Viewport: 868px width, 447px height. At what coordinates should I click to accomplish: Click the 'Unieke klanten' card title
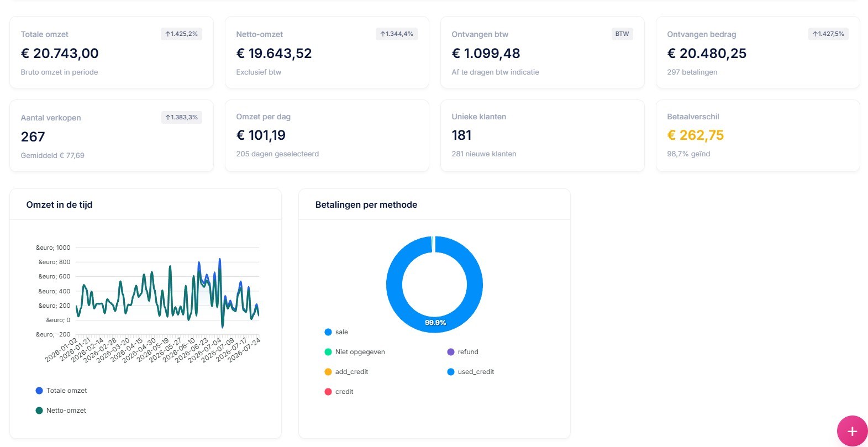click(478, 117)
